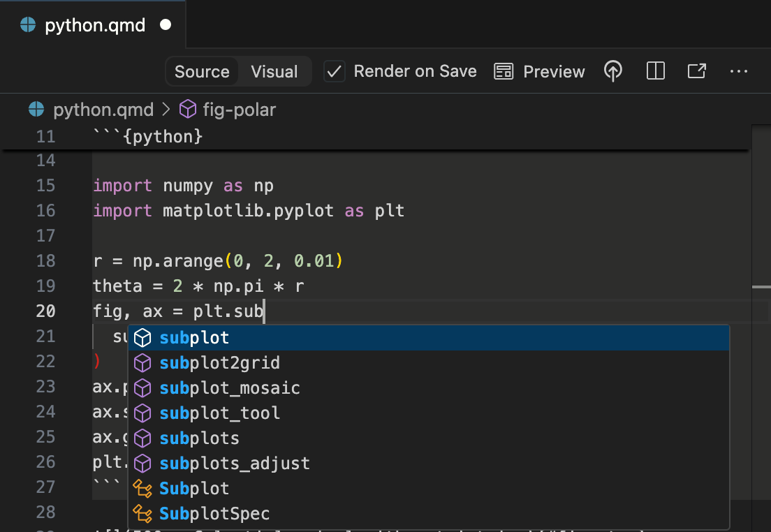771x532 pixels.
Task: Disable the Render on Save checkbox
Action: click(x=334, y=71)
